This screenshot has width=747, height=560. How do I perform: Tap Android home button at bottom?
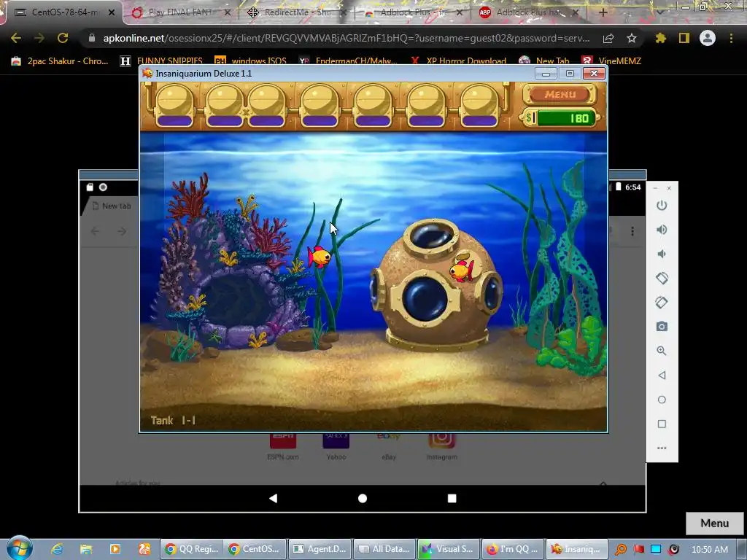pos(363,498)
